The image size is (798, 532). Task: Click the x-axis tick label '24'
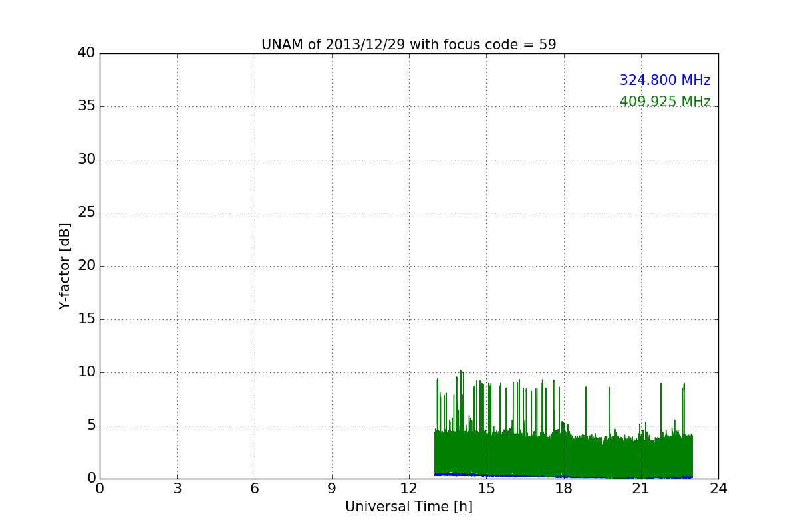718,489
